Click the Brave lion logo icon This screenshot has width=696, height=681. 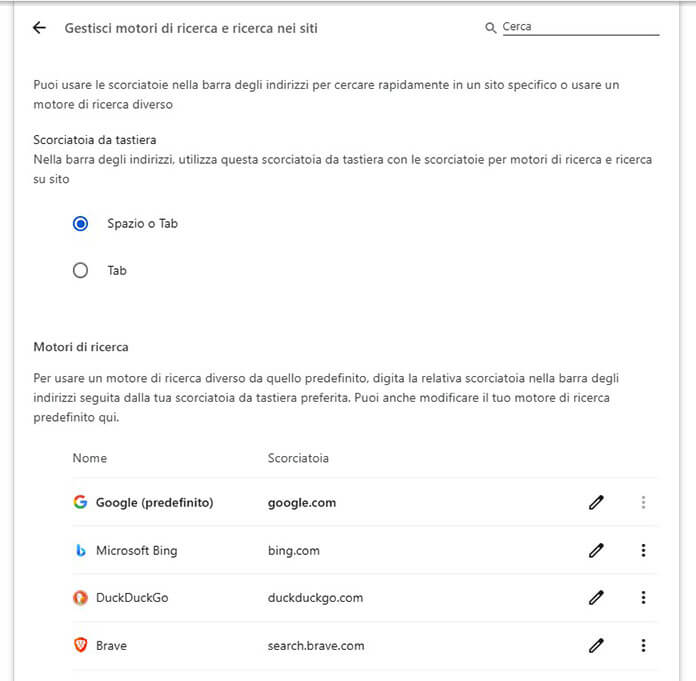(x=80, y=645)
